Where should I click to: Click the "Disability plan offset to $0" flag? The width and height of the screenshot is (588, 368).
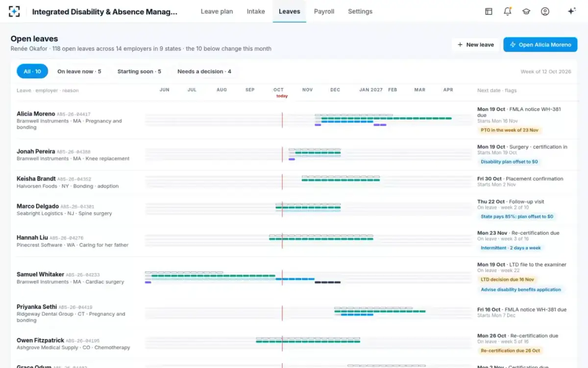click(509, 162)
